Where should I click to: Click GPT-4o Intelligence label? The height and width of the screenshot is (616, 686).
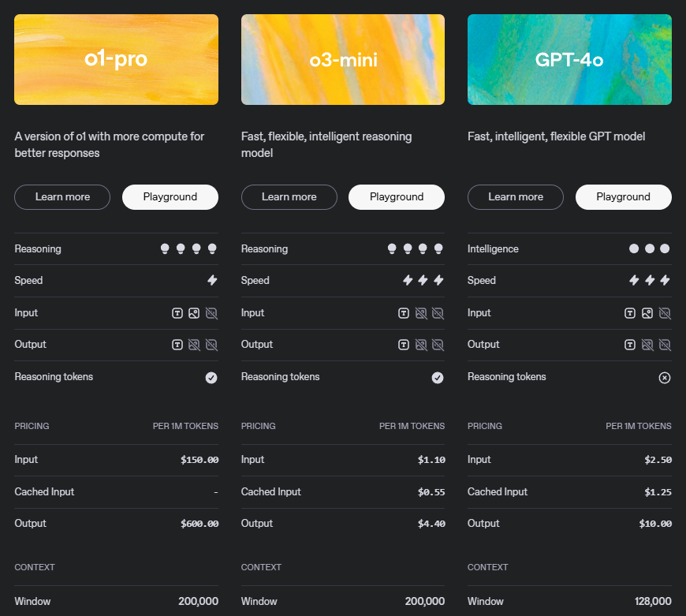pyautogui.click(x=493, y=249)
